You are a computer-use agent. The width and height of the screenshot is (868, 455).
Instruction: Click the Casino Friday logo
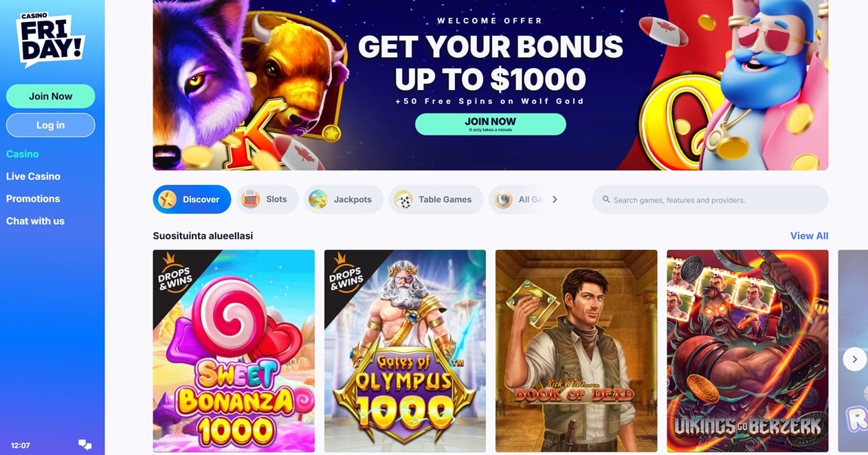50,40
